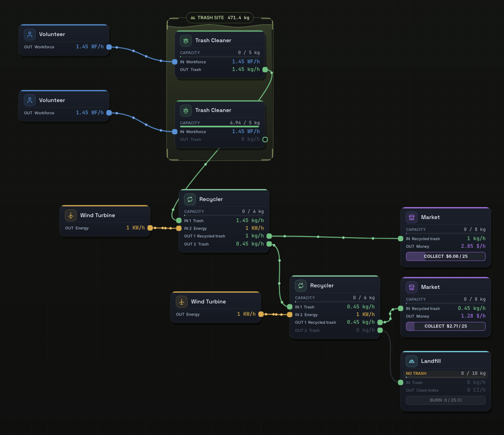Click upper Recycler's OUT 1 Recycled trash port
This screenshot has height=435, width=504.
[x=269, y=236]
